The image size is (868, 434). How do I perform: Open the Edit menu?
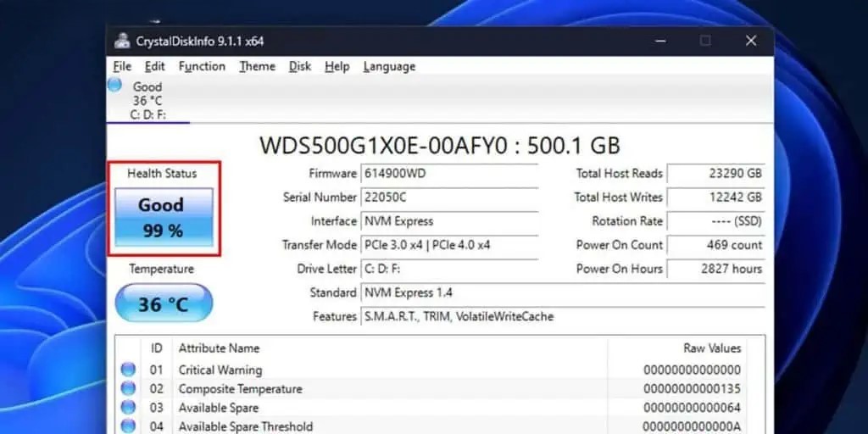155,66
